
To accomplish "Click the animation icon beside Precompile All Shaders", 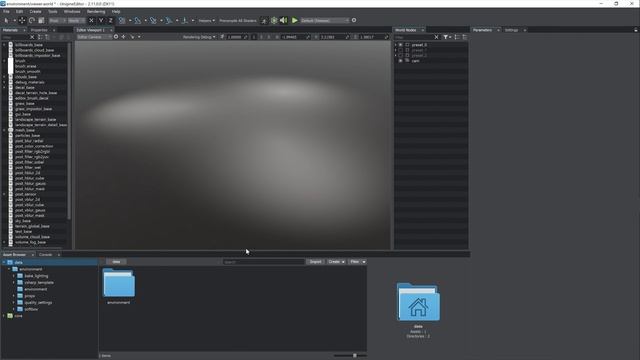I will 264,20.
